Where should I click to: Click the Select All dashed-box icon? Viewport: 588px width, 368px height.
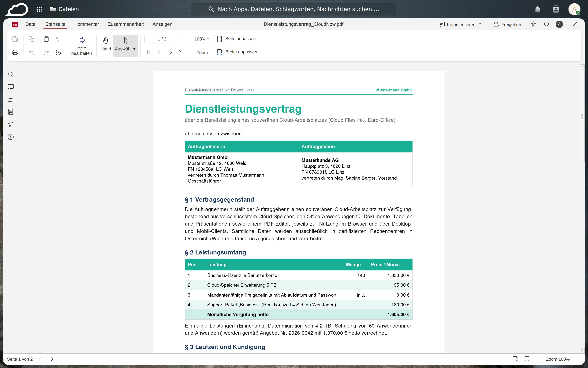pos(59,52)
